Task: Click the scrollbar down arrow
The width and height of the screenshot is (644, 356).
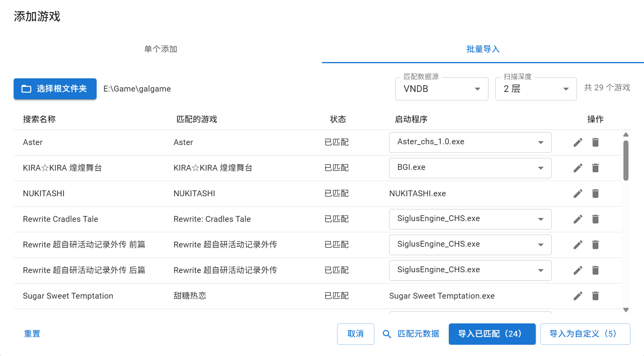Action: [626, 309]
